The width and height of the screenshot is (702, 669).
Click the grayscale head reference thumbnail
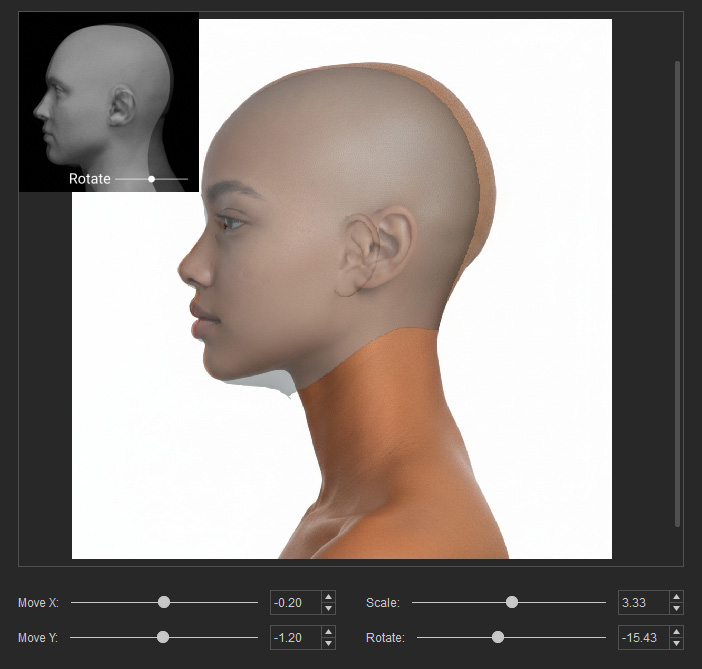point(109,102)
